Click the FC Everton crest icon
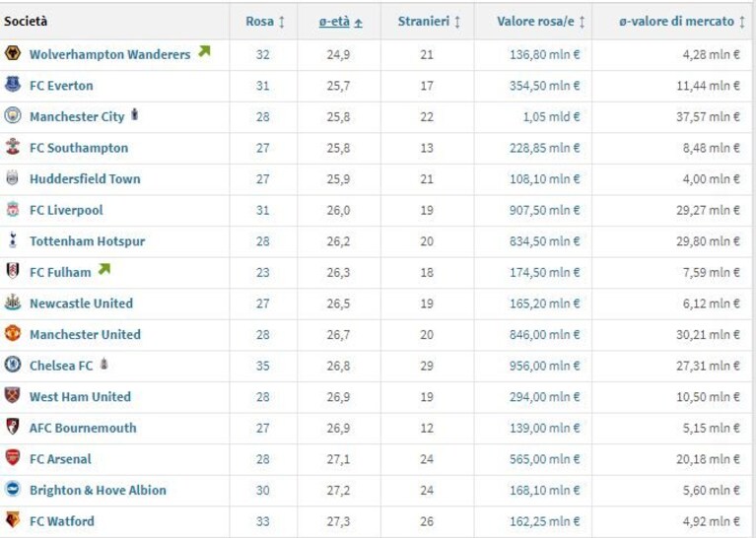Viewport: 756px width, 538px height. (13, 85)
